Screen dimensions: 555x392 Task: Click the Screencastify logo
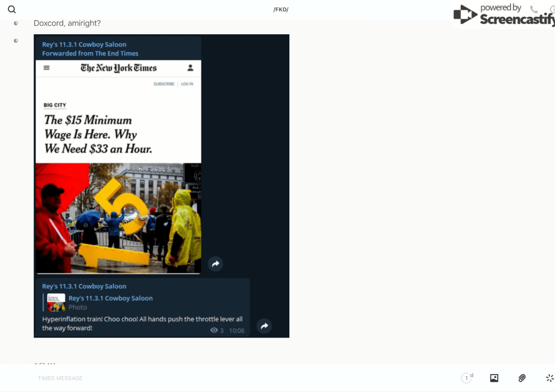click(x=505, y=15)
